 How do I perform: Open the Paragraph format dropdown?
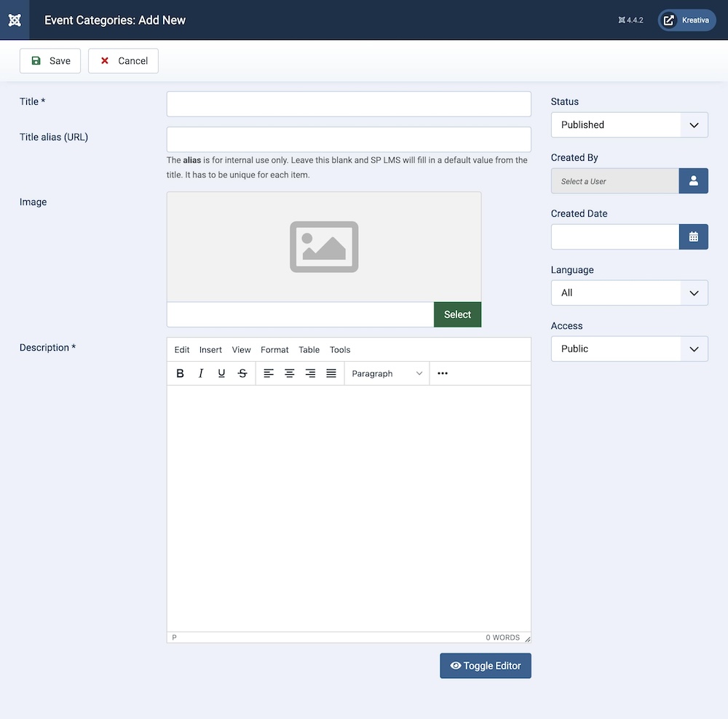click(387, 373)
